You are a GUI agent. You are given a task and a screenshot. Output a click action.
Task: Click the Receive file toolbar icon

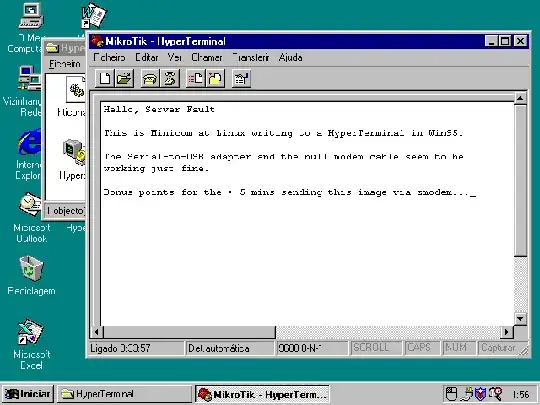pyautogui.click(x=215, y=79)
